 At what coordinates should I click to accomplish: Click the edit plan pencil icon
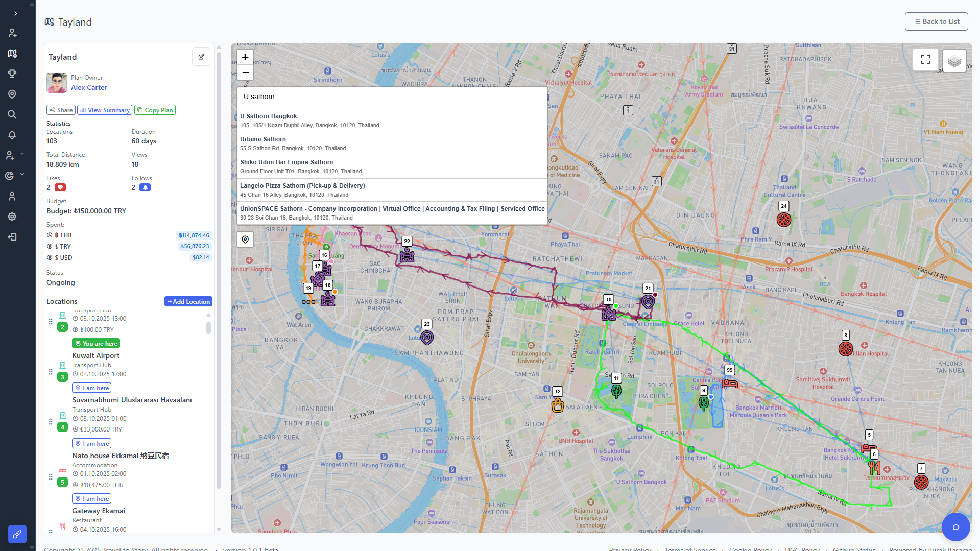[x=201, y=57]
